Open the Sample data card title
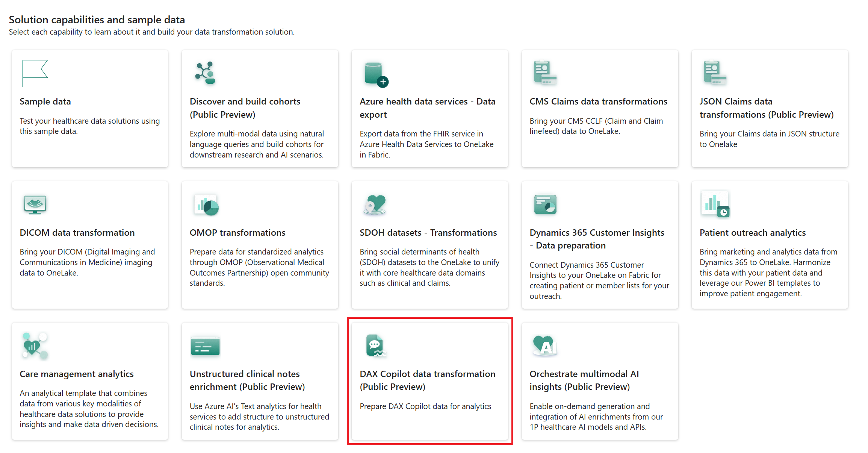This screenshot has width=868, height=453. (x=45, y=102)
